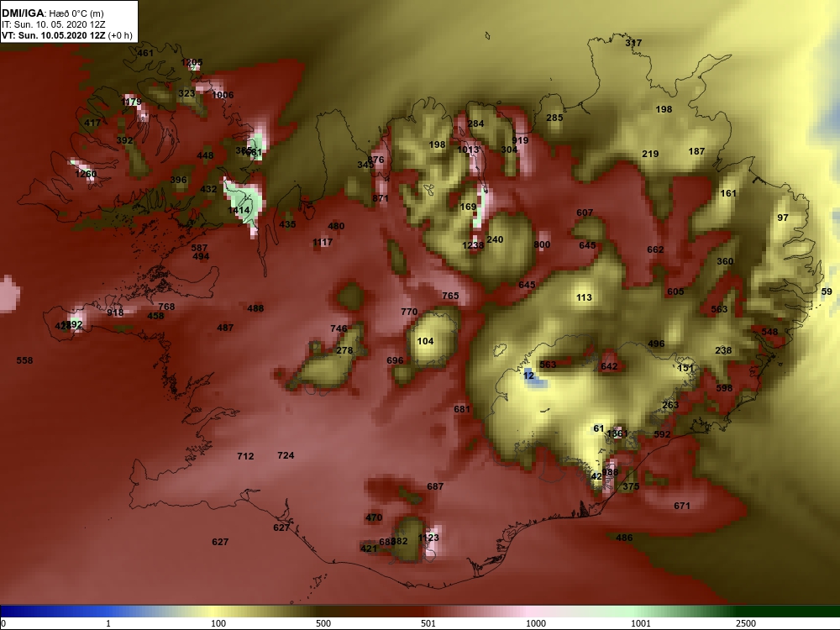Click the map value 592
This screenshot has width=840, height=630.
click(662, 434)
